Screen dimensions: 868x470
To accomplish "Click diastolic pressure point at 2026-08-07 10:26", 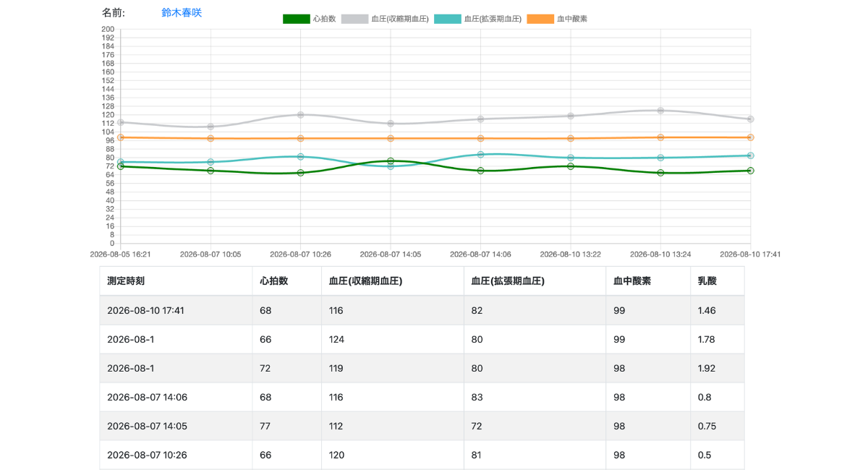I will (300, 157).
